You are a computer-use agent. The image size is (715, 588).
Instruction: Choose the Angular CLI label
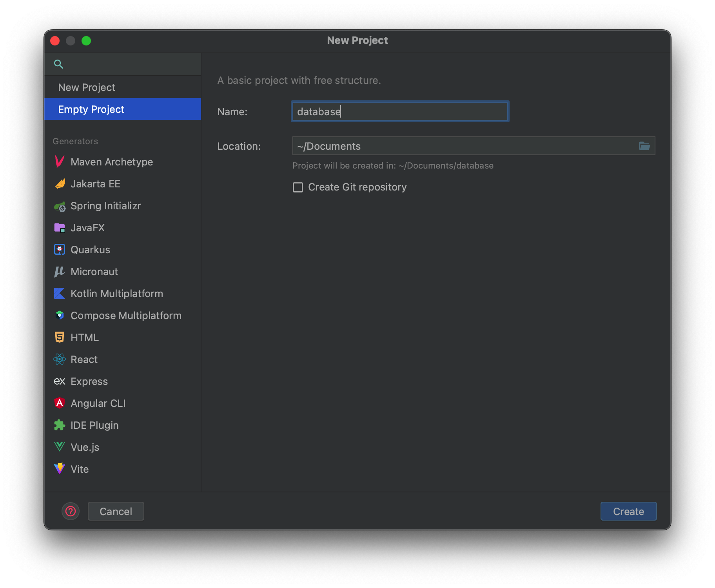98,403
